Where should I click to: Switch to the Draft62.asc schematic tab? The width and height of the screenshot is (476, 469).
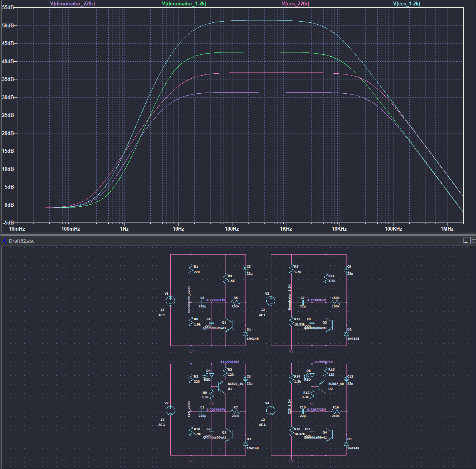[22, 241]
